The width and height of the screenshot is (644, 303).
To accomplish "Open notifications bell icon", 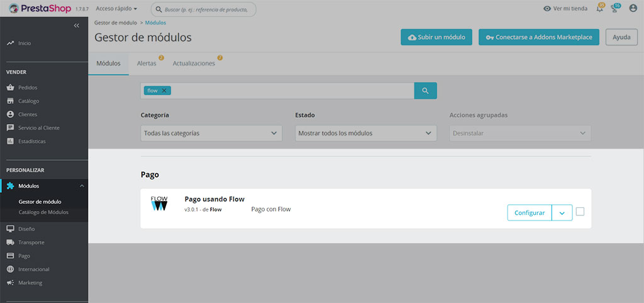I will 600,8.
